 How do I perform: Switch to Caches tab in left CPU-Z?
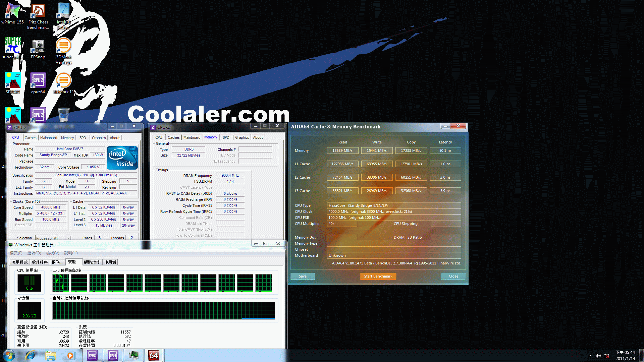tap(30, 138)
